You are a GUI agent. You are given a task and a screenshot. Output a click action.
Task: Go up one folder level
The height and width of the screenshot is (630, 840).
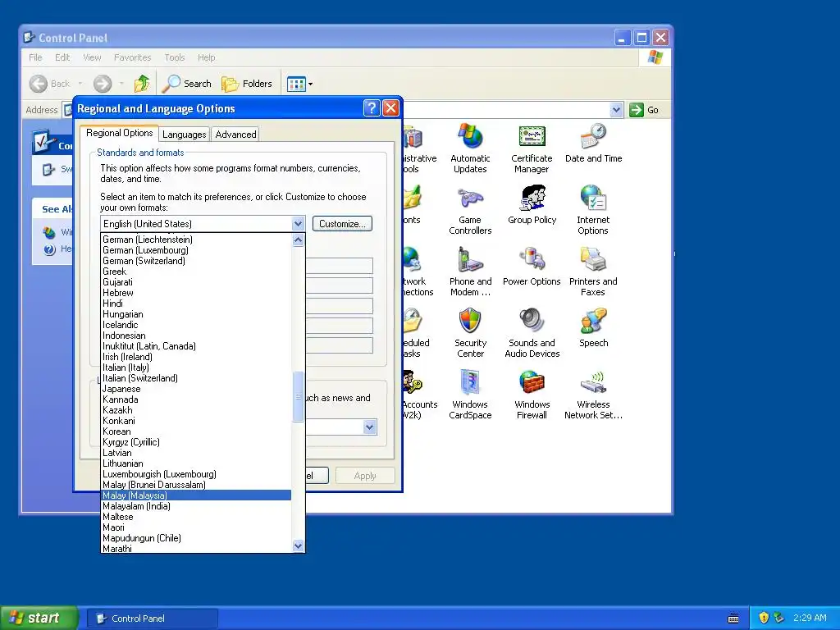(142, 84)
